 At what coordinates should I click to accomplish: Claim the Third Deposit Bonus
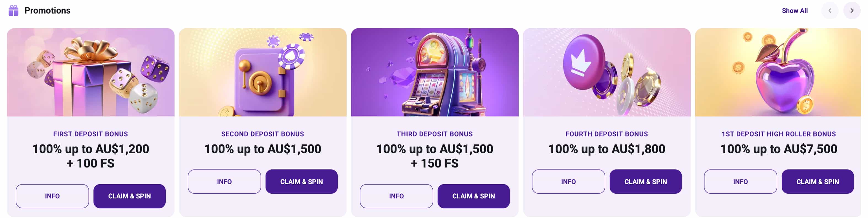tap(473, 196)
